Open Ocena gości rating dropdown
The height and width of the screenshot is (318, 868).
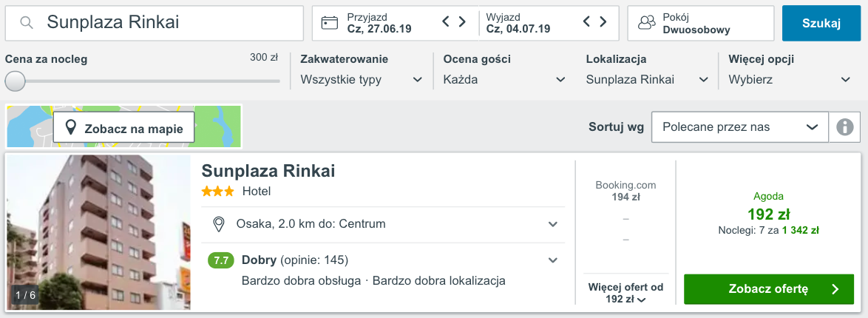click(x=504, y=79)
